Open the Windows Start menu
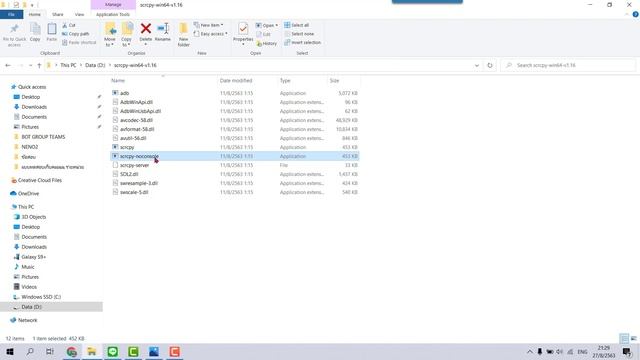This screenshot has width=640, height=360. click(10, 351)
